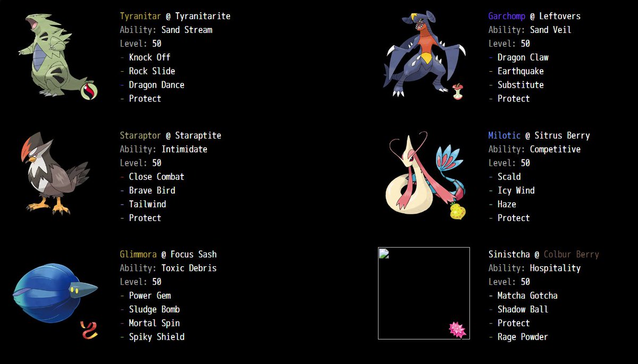
Task: Click the Intimidate ability text
Action: [184, 149]
